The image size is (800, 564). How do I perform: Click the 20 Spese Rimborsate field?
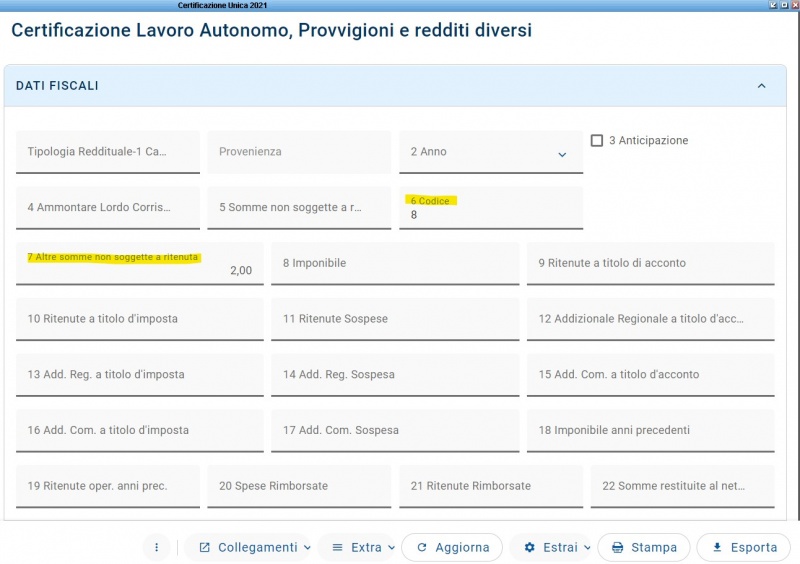[x=299, y=486]
